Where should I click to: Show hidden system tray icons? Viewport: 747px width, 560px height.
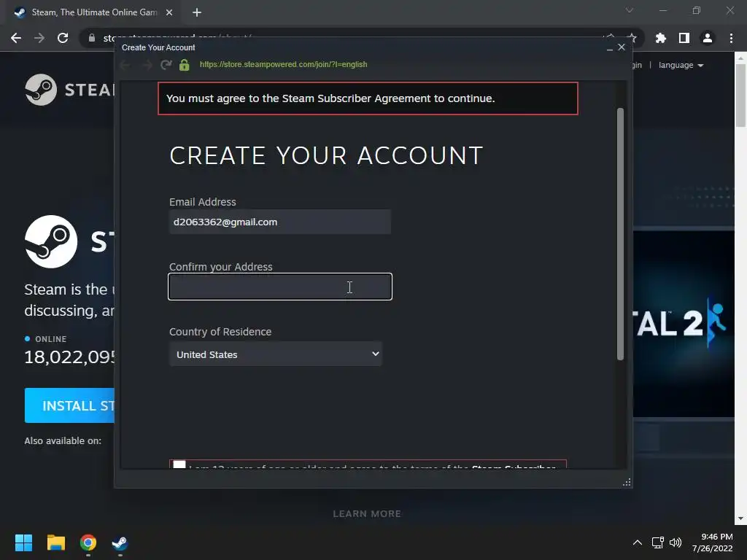pyautogui.click(x=637, y=542)
